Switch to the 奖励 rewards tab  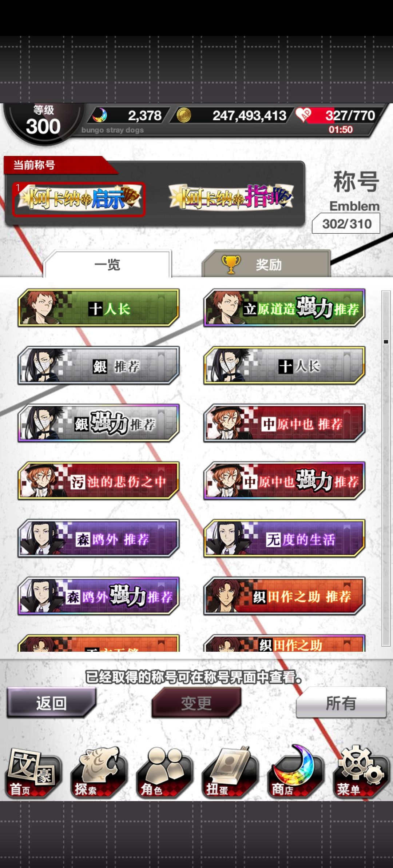[266, 264]
